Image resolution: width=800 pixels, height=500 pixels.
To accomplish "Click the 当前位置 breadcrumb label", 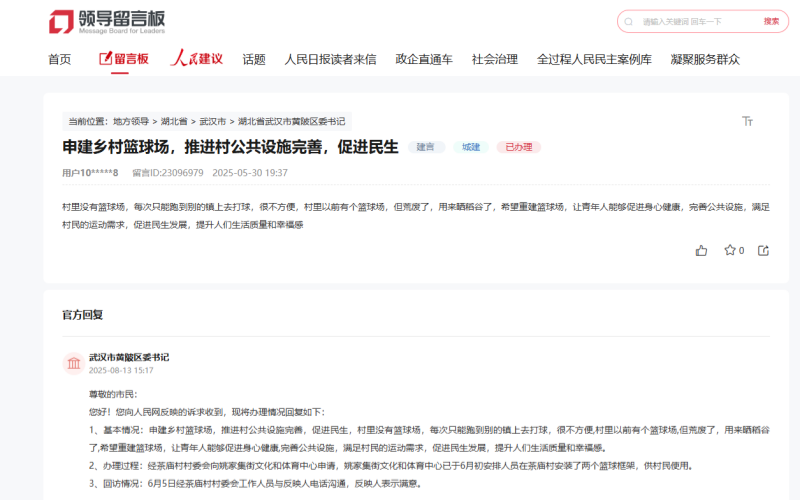I will [89, 121].
